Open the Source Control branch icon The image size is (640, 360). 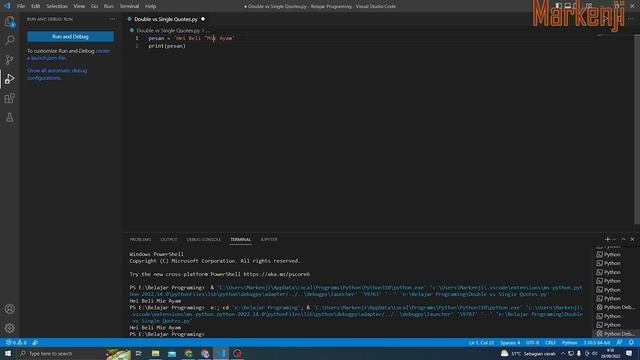click(x=9, y=60)
